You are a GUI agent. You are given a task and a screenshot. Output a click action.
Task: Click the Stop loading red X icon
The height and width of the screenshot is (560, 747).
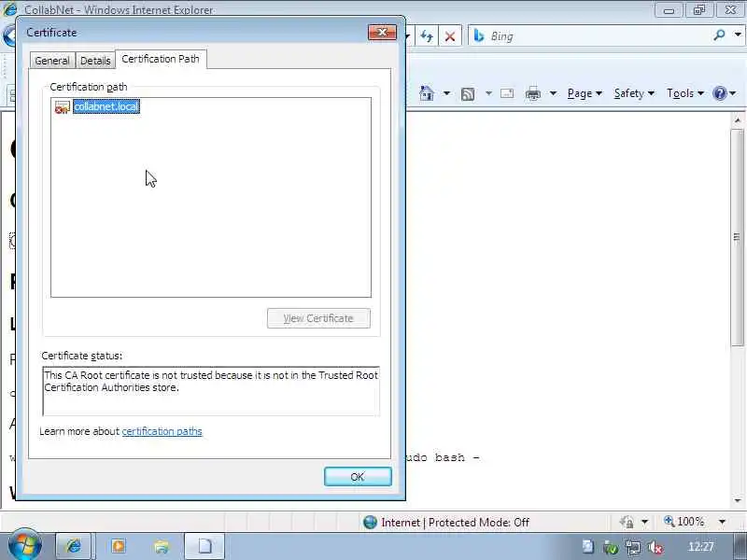click(450, 36)
